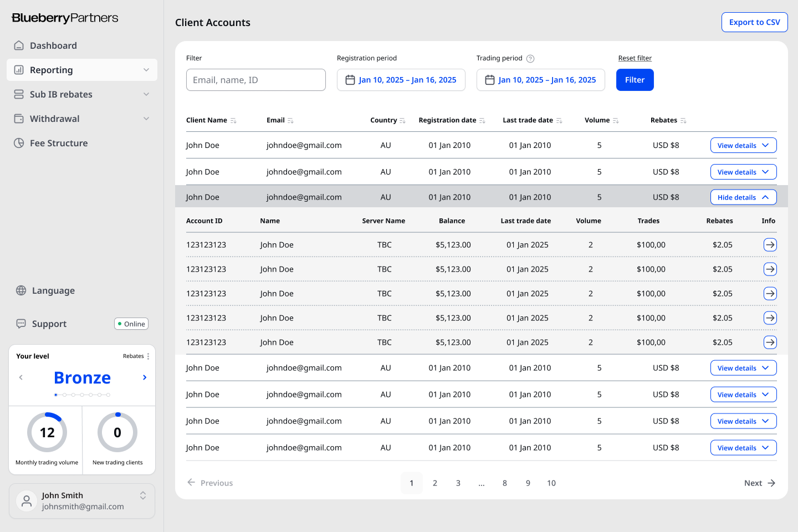Viewport: 798px width, 532px height.
Task: Expand the Sub IB rebates menu
Action: 82,94
